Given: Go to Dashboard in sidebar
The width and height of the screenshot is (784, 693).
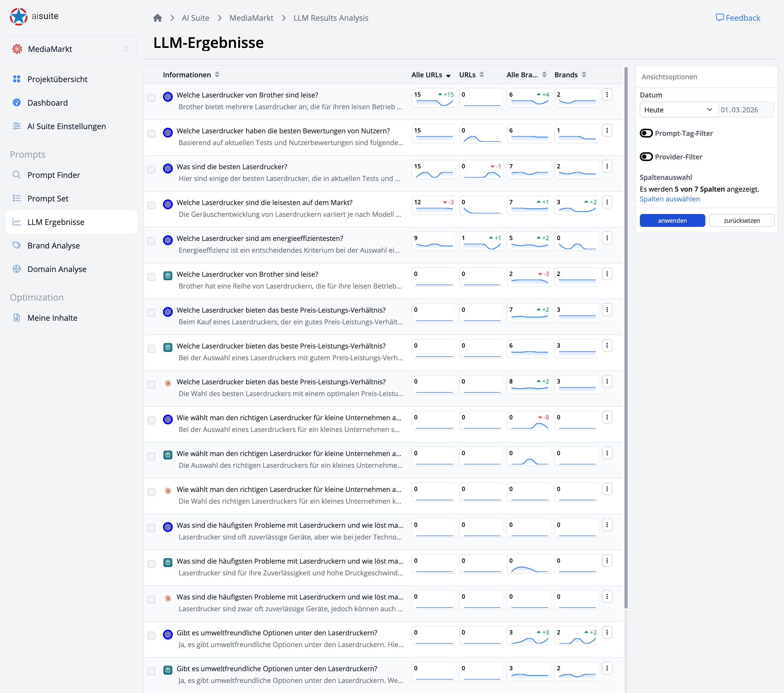Looking at the screenshot, I should click(x=48, y=103).
